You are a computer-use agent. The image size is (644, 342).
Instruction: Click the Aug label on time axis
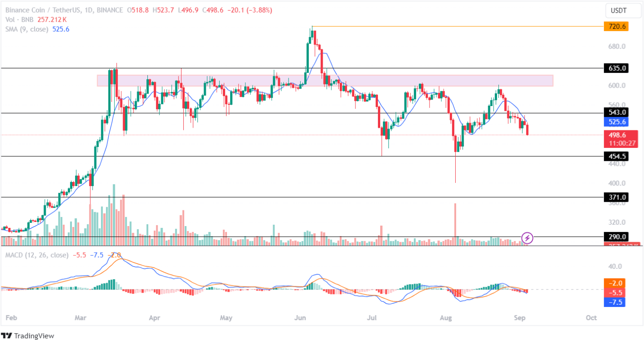pyautogui.click(x=446, y=318)
